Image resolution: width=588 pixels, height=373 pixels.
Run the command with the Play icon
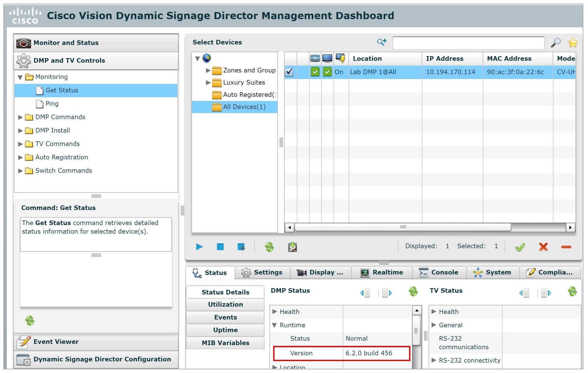(x=199, y=247)
